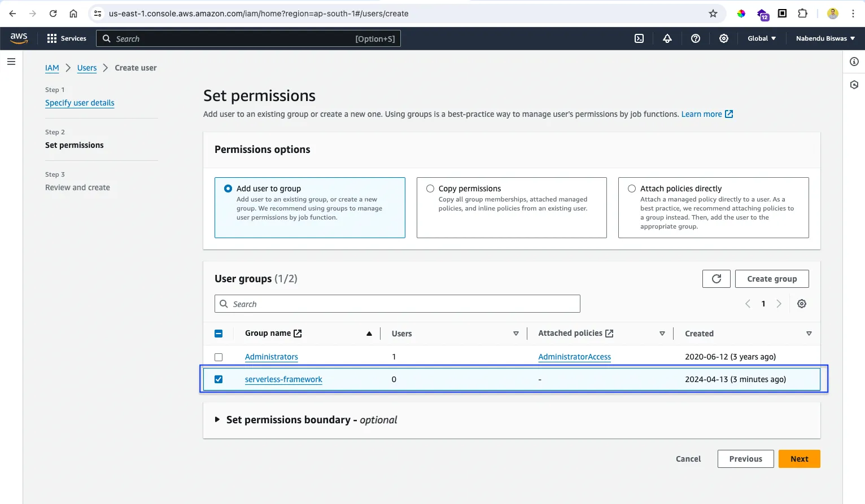The height and width of the screenshot is (504, 865).
Task: Click the orange Next button
Action: (799, 459)
